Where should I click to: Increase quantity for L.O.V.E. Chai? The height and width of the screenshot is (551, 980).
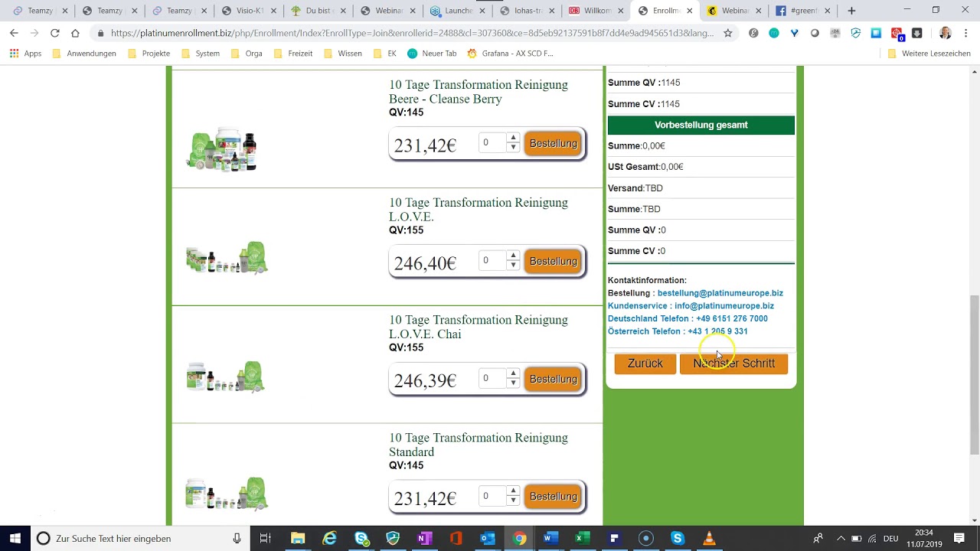coord(513,374)
